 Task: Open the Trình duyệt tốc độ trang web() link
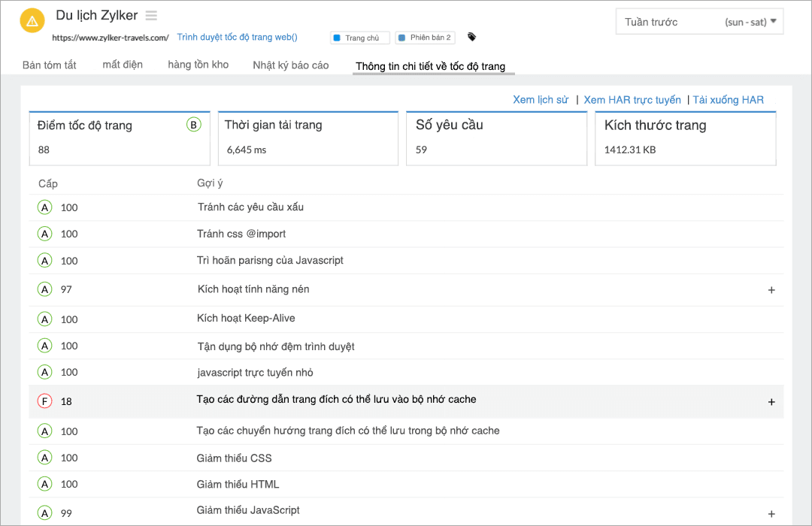click(237, 37)
